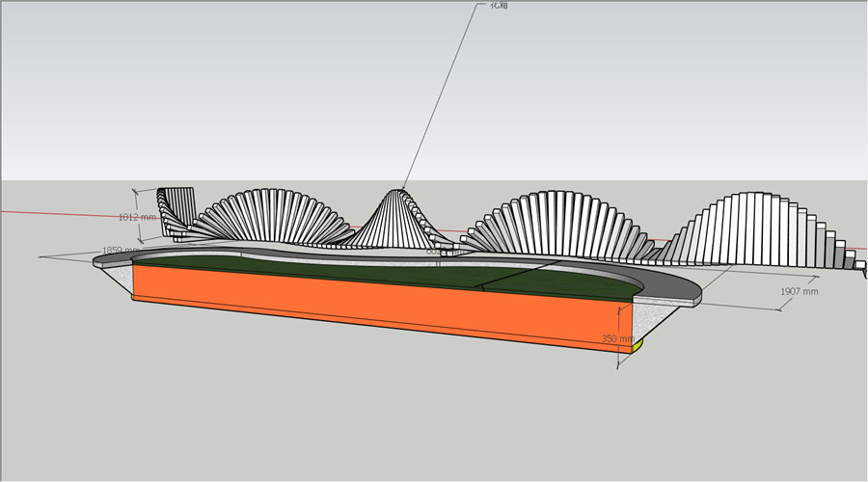
Task: Select the left dark green planting surface
Action: click(289, 264)
